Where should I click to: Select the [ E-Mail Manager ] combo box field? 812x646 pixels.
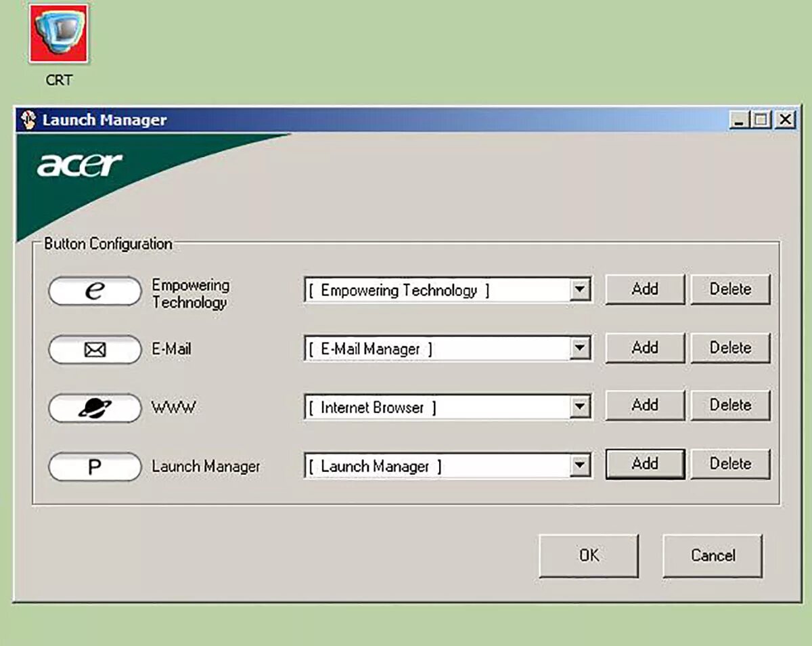coord(447,349)
